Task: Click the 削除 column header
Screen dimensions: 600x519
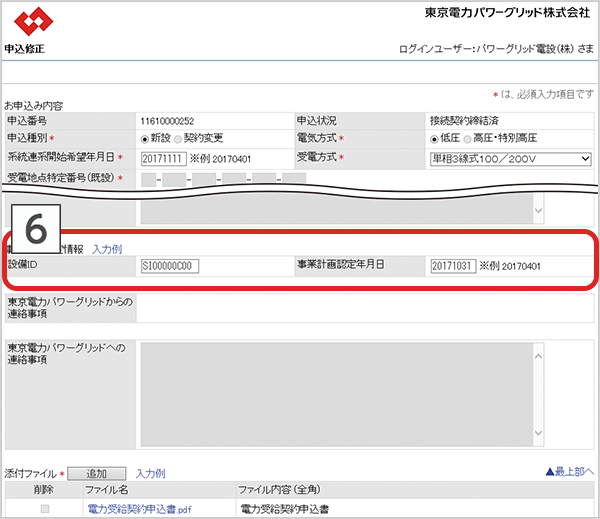Action: click(x=44, y=490)
